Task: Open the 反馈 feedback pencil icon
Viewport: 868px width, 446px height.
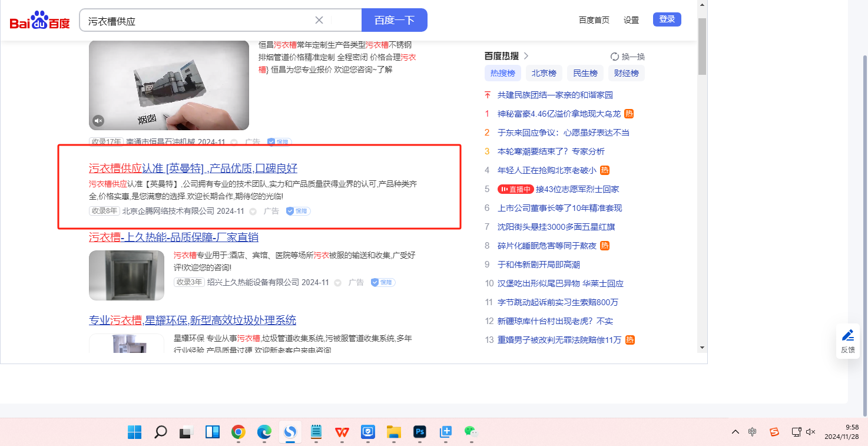Action: click(x=848, y=336)
